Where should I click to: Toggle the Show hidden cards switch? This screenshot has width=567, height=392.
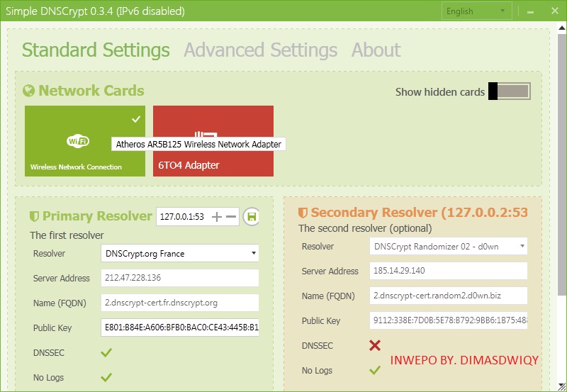coord(510,91)
